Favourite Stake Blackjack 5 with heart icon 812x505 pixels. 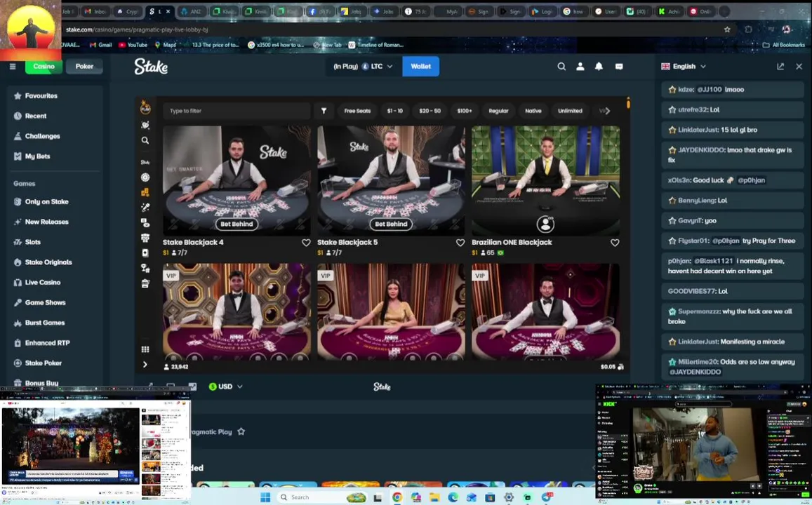coord(460,243)
